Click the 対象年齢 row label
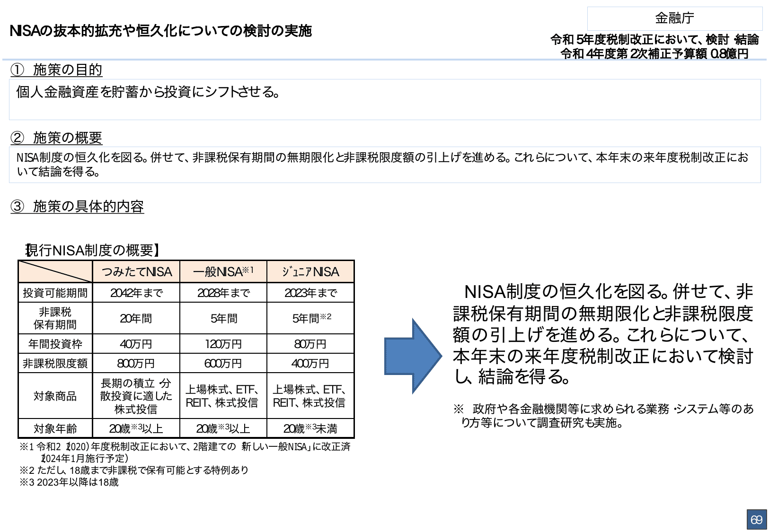 [x=55, y=427]
